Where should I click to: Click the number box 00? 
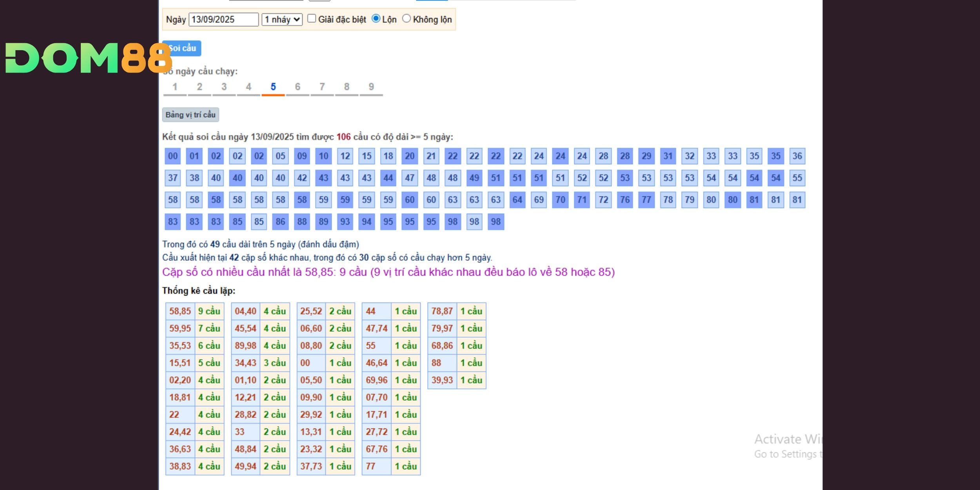point(173,156)
